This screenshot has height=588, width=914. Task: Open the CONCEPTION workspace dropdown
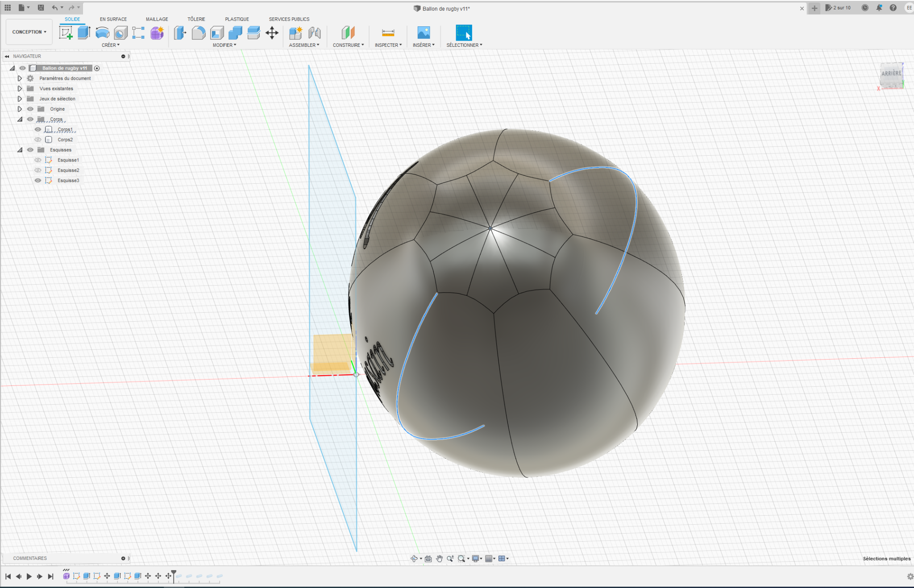[29, 32]
